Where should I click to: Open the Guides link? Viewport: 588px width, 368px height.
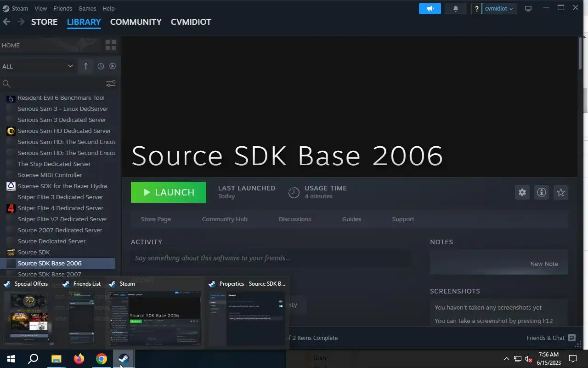pyautogui.click(x=351, y=219)
